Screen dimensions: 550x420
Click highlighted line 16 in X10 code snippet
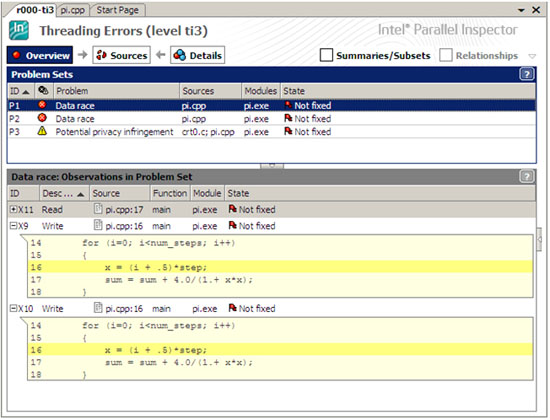pos(280,350)
